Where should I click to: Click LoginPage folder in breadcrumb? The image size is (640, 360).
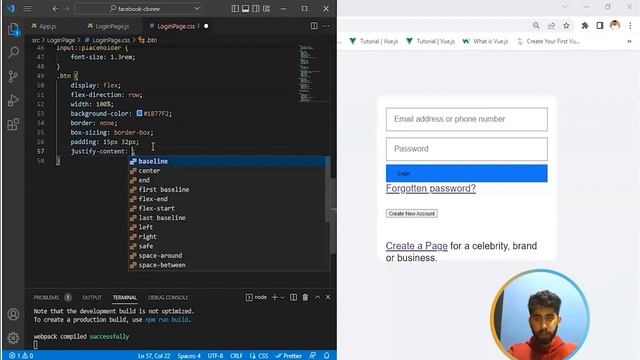coord(61,40)
